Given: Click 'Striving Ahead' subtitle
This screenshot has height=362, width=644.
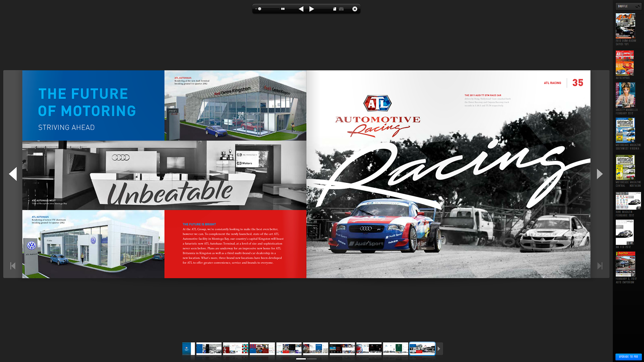Looking at the screenshot, I should click(66, 127).
